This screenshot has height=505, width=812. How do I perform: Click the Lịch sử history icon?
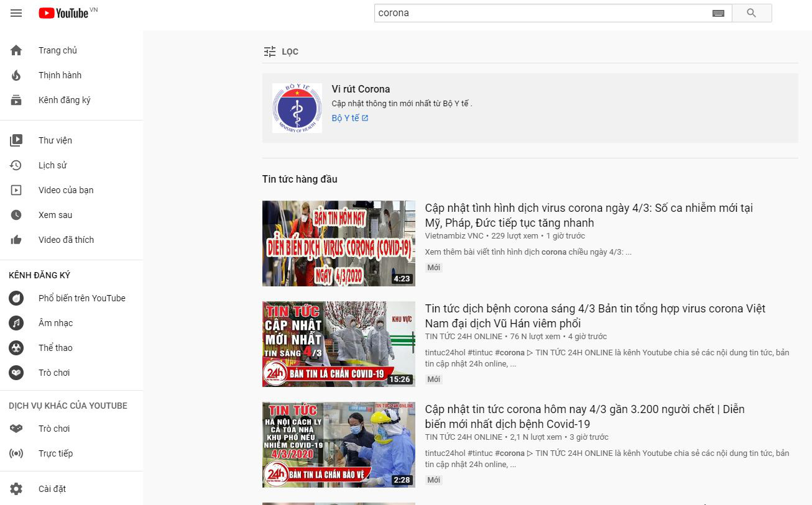(x=16, y=165)
